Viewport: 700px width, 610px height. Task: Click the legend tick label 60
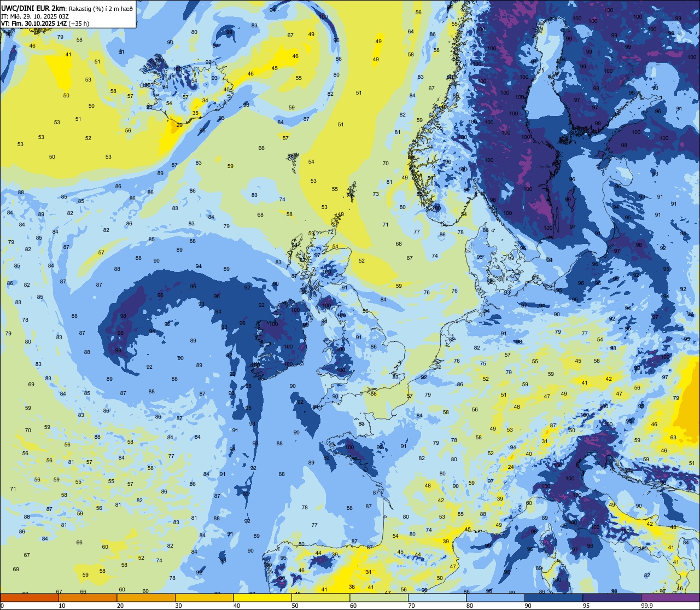pos(353,606)
